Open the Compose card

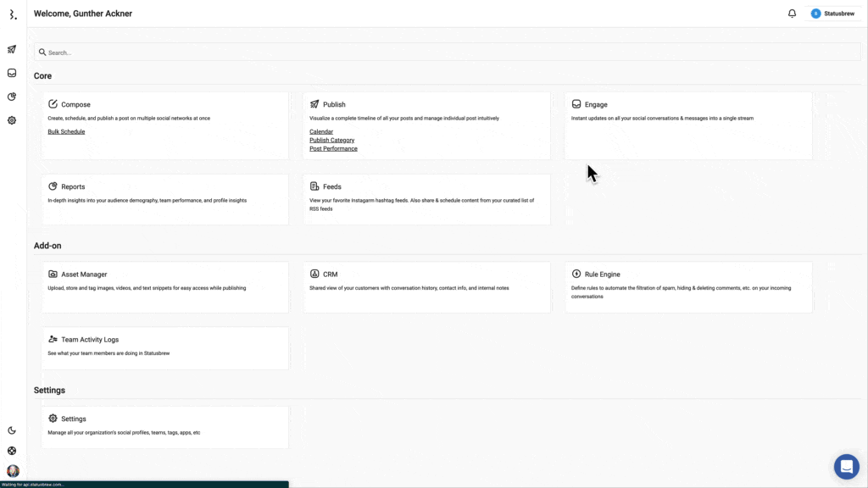(164, 105)
